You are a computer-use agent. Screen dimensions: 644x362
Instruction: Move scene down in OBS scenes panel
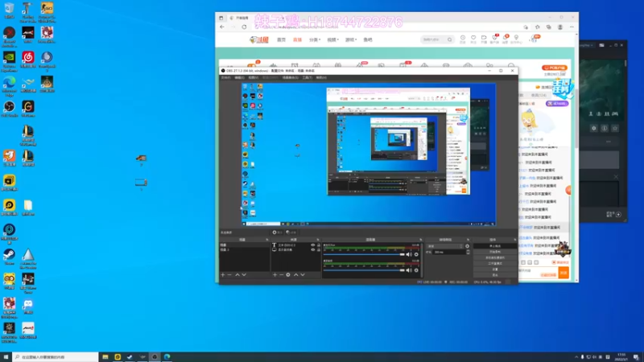pos(244,274)
